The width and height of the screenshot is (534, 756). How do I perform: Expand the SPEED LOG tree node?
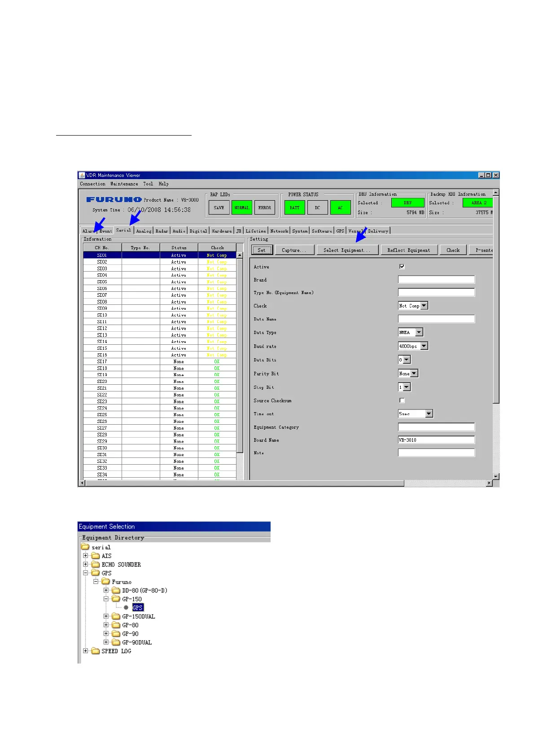coord(86,651)
